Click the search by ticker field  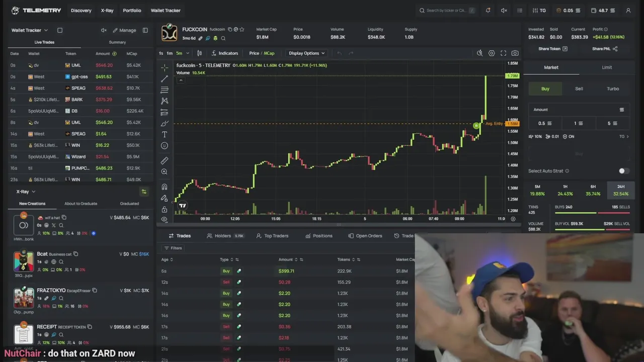(x=447, y=10)
